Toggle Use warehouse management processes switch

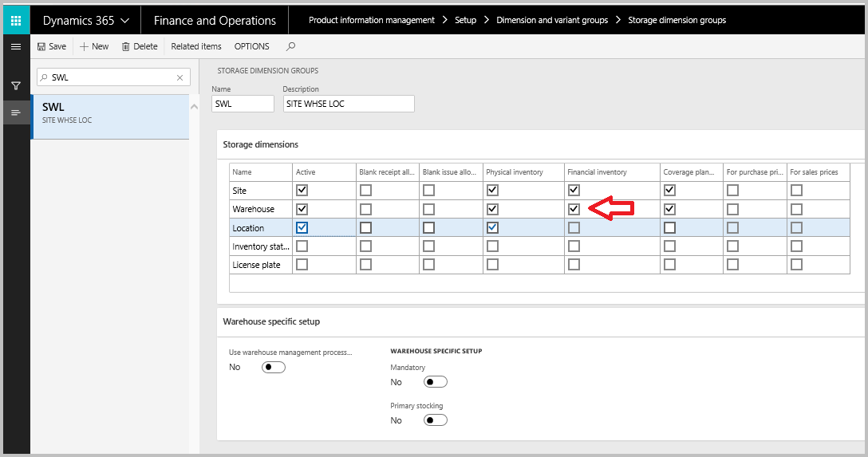coord(274,368)
